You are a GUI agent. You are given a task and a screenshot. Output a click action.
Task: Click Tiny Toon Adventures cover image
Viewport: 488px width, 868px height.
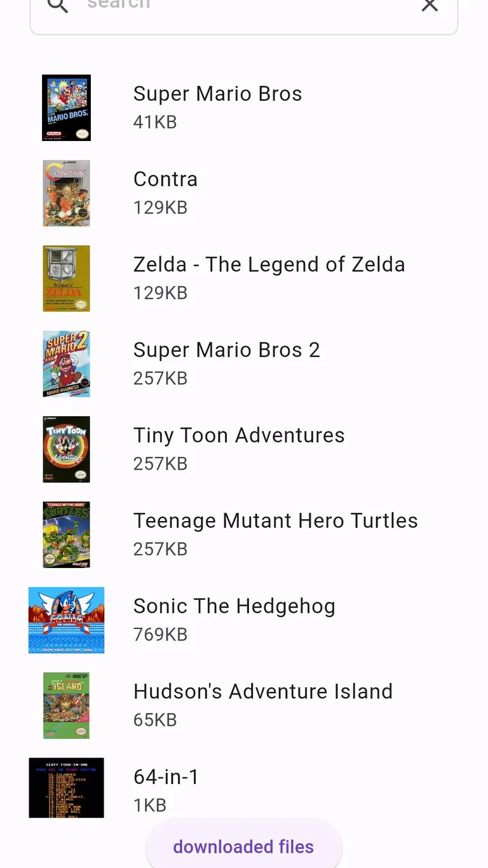66,449
